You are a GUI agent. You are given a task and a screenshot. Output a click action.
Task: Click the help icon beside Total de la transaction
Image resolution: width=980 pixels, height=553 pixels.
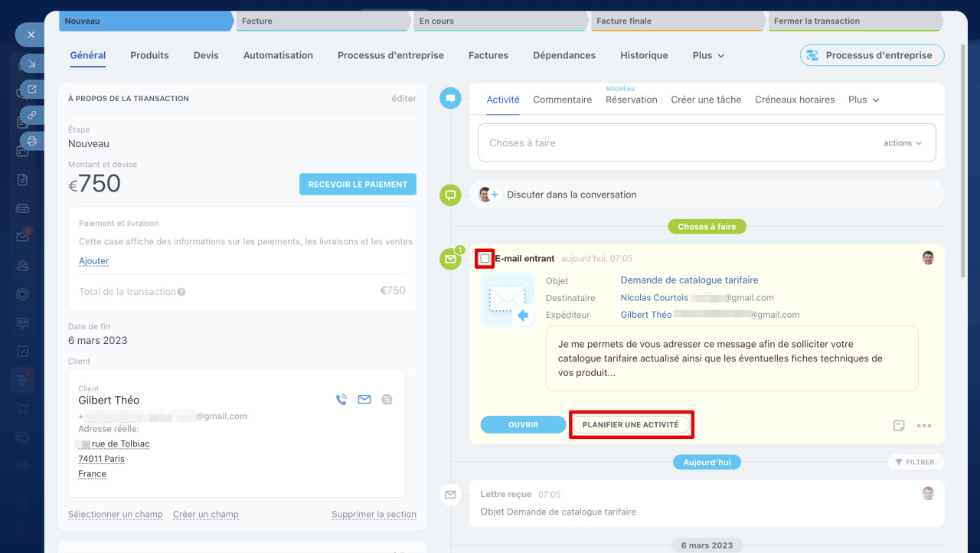[x=181, y=292]
